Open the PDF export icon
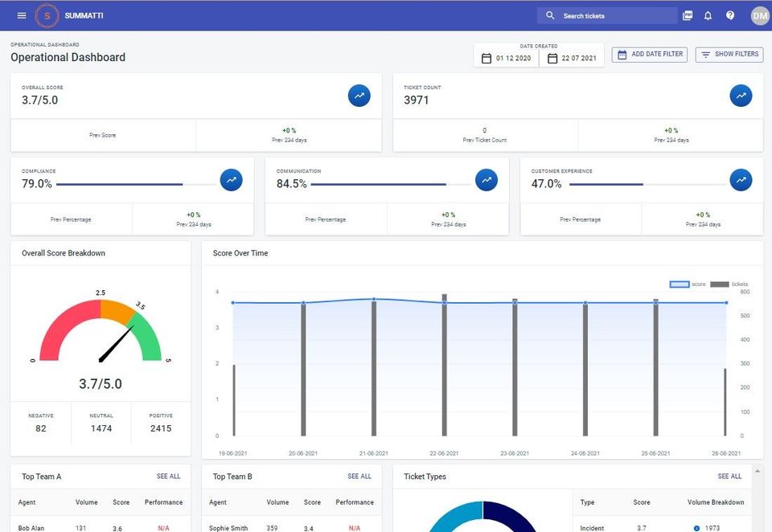This screenshot has height=532, width=772. point(688,15)
